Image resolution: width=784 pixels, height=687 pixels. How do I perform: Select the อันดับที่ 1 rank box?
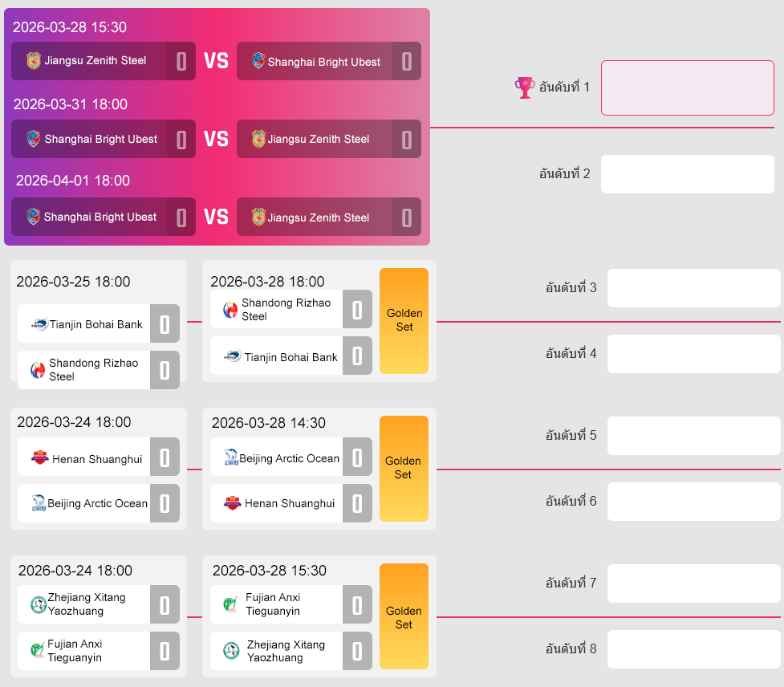point(687,87)
